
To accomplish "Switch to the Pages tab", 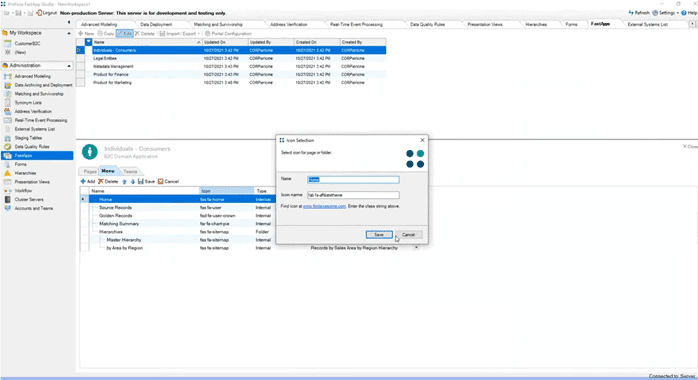I will pyautogui.click(x=90, y=171).
